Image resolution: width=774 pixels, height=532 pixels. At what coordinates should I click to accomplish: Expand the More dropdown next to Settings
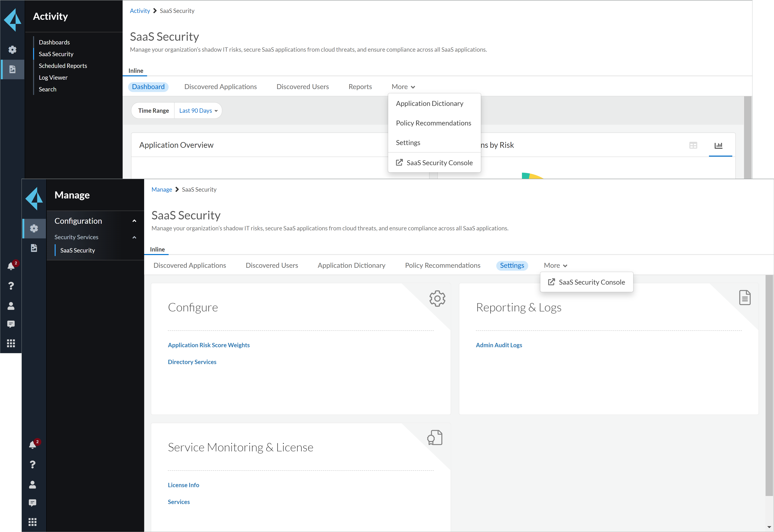tap(555, 265)
